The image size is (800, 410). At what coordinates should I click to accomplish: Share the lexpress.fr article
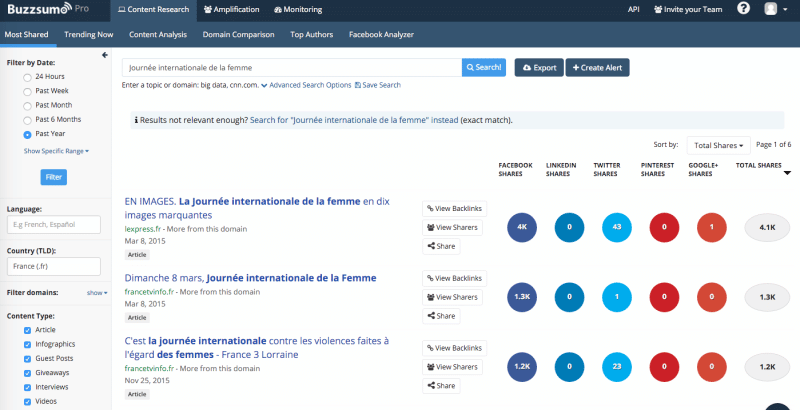point(441,246)
